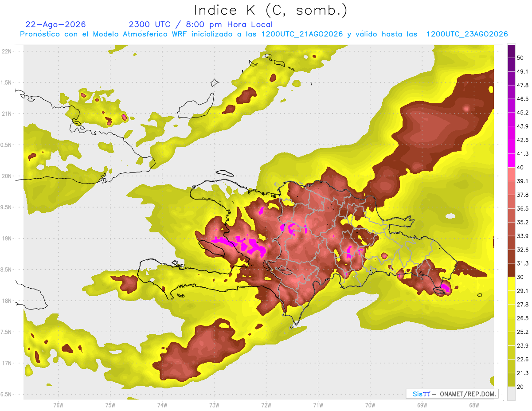Click the '76W' longitude label
Screen dimensions: 532x411
coord(58,405)
